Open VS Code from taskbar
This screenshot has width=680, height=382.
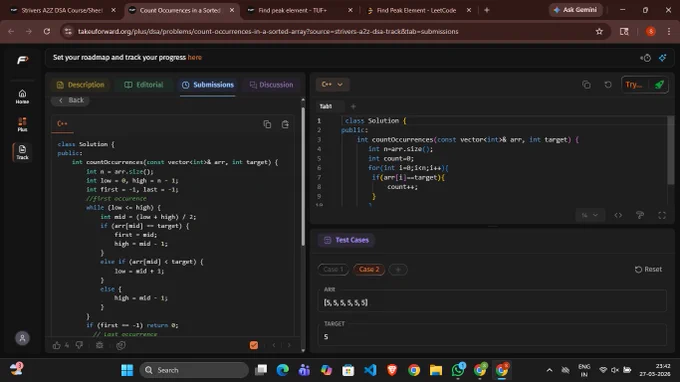[x=370, y=370]
